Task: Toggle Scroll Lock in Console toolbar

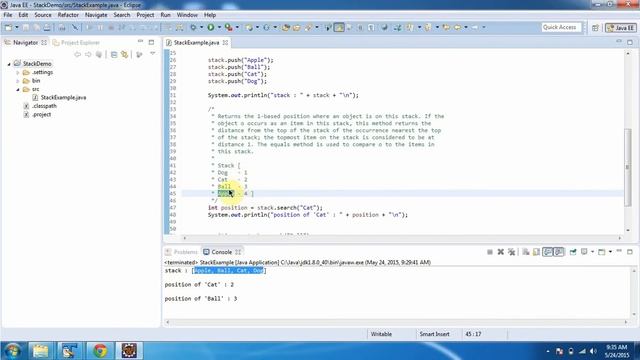Action: pos(536,252)
